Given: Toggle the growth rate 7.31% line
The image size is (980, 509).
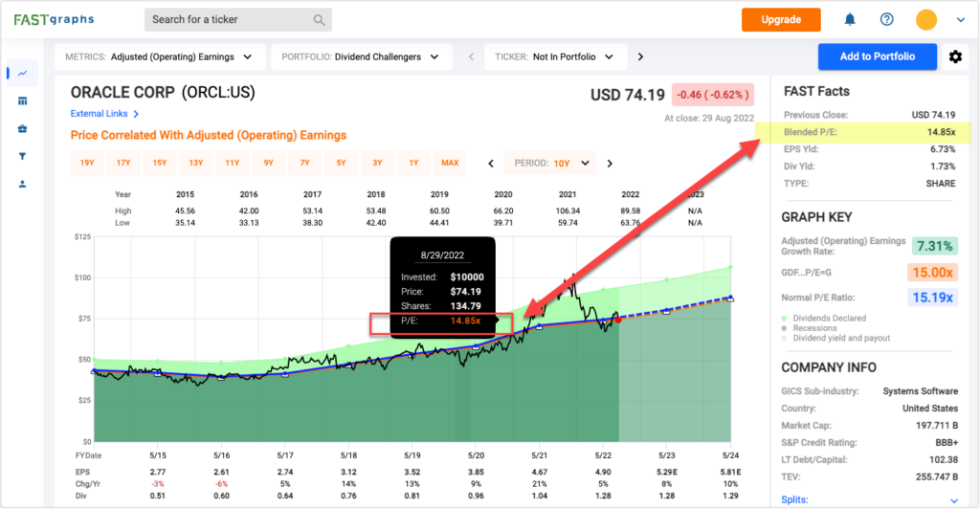Looking at the screenshot, I should pos(934,246).
